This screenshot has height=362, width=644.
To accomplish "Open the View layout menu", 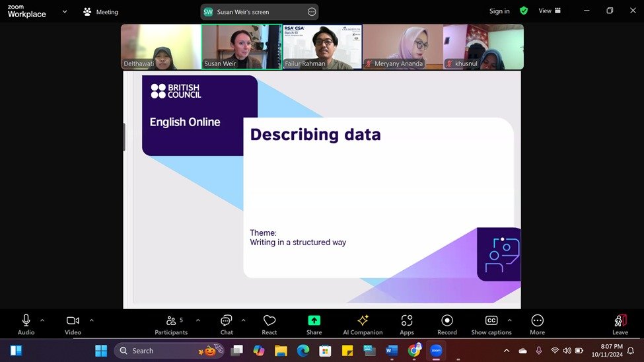I will (x=550, y=11).
